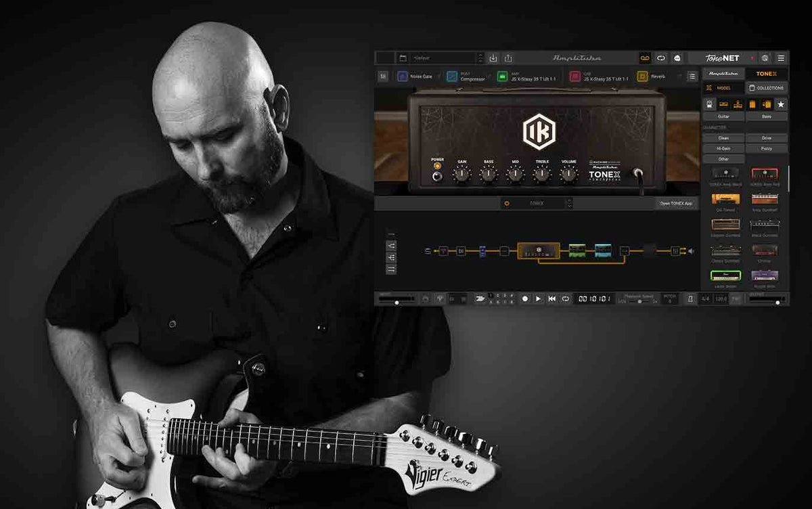
Task: Click the output speaker icon in chain
Action: coord(691,251)
